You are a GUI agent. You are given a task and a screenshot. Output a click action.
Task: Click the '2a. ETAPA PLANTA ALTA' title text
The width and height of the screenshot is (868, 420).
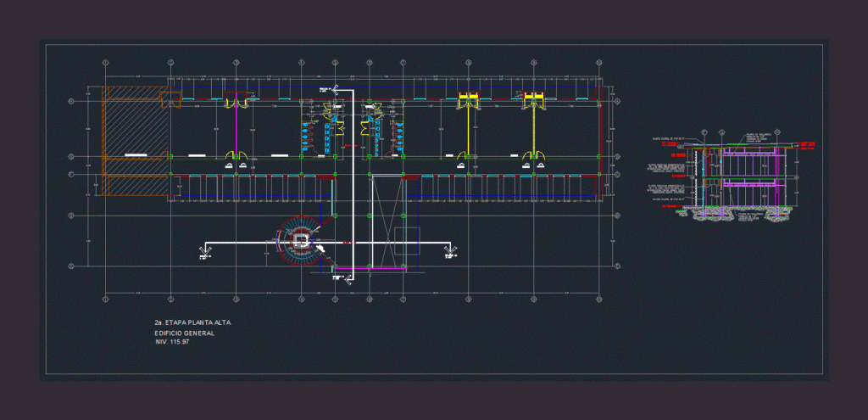[192, 322]
